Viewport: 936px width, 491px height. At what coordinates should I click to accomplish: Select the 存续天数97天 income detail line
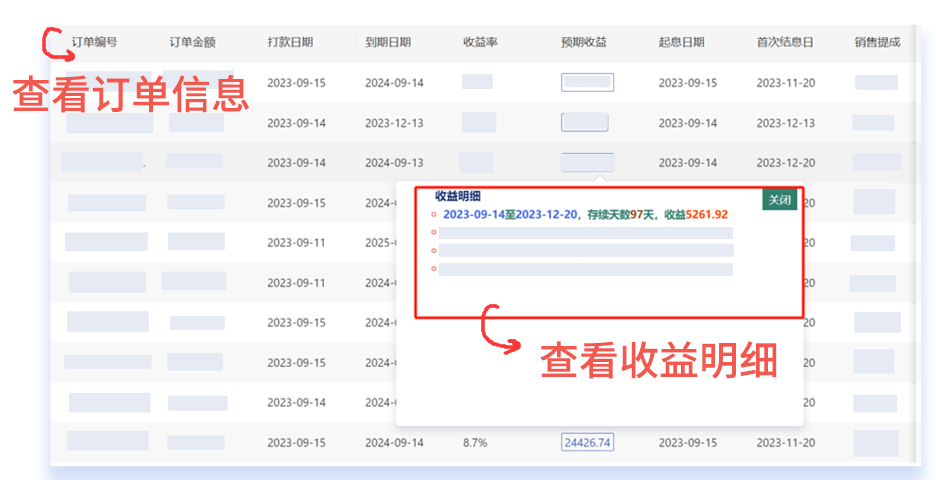coord(585,214)
